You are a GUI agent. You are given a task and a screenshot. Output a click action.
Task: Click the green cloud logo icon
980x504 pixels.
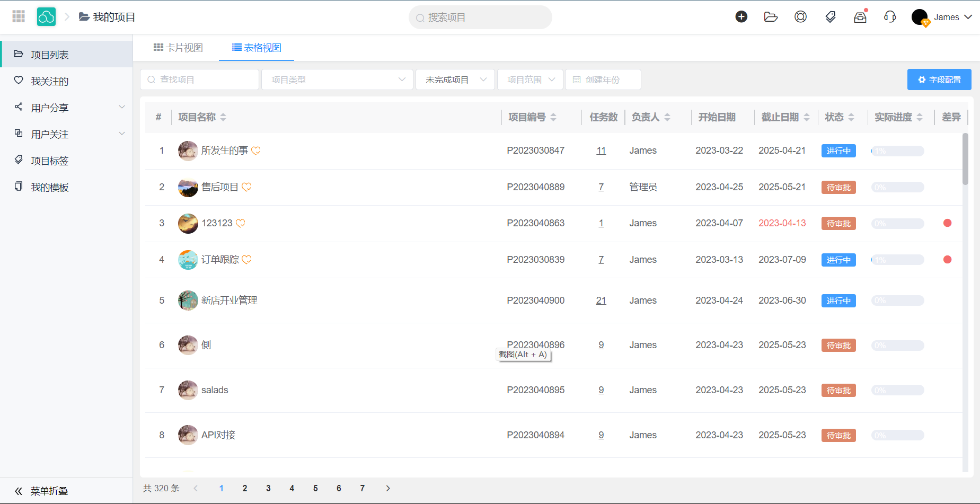[46, 17]
